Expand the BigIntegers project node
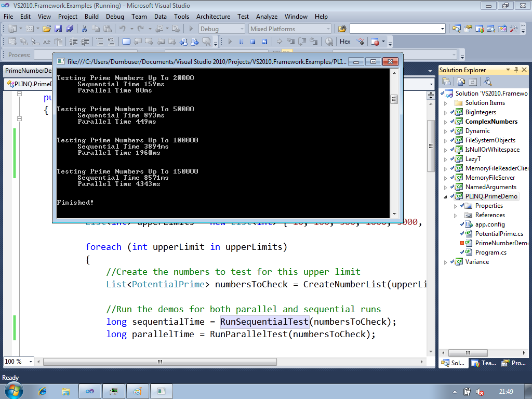 tap(445, 112)
